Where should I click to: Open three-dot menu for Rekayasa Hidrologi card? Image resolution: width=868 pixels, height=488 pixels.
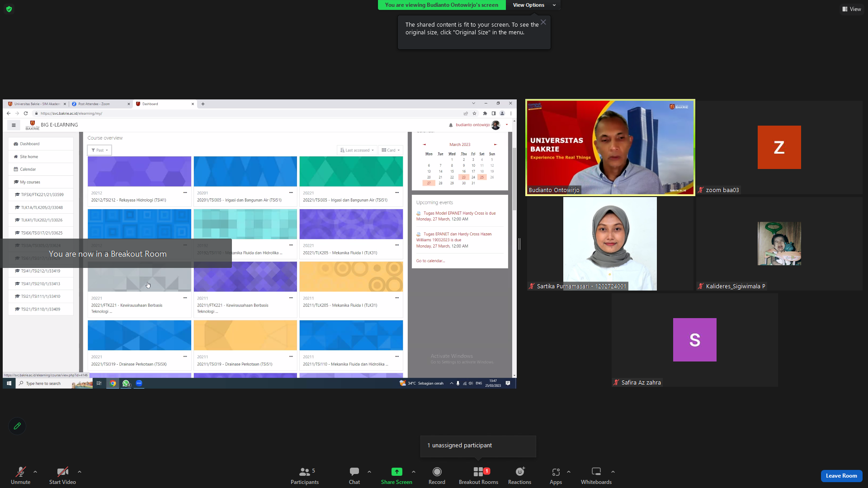coord(185,192)
